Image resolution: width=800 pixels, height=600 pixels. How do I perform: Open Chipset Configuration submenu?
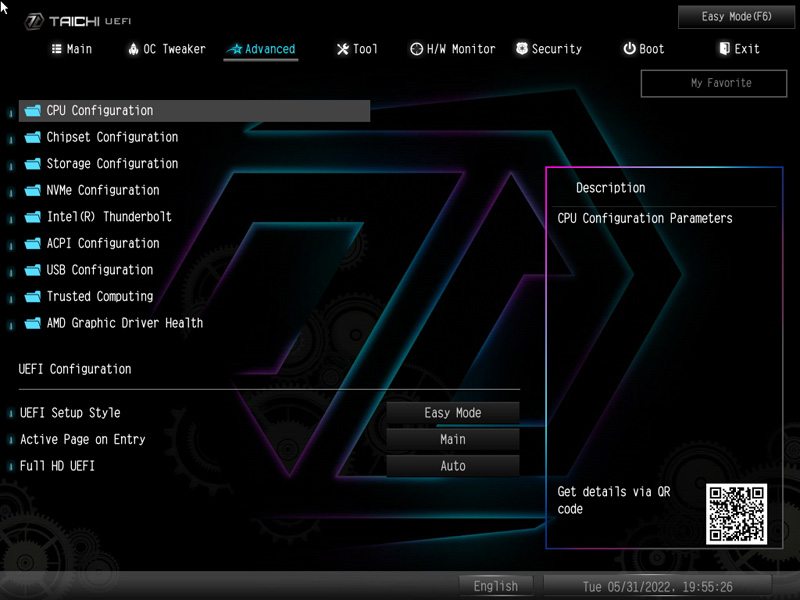(112, 137)
